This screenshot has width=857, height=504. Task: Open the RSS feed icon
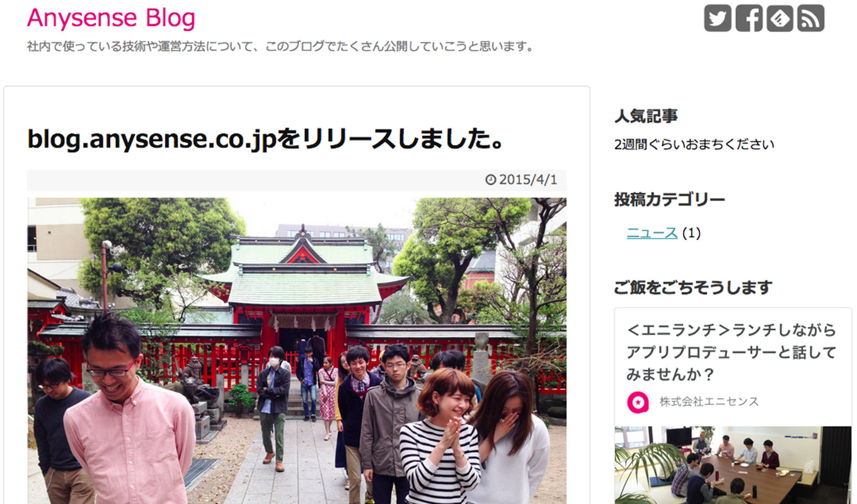click(810, 18)
